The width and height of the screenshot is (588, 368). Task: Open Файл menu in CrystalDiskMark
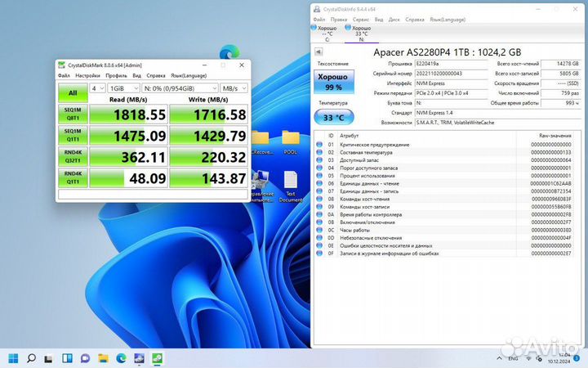64,75
